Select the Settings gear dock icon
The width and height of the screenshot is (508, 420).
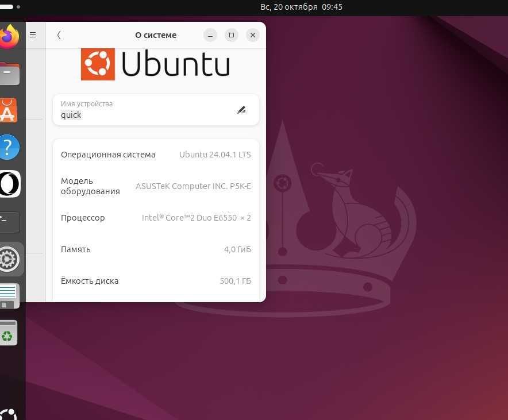coord(9,259)
